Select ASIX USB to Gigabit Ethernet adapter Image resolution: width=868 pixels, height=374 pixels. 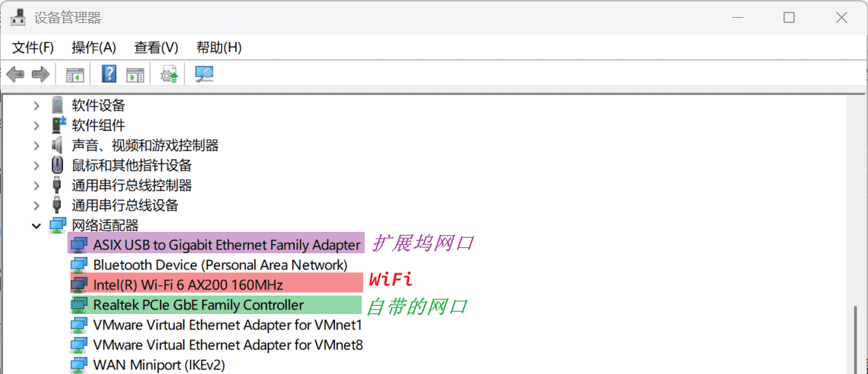coord(226,244)
